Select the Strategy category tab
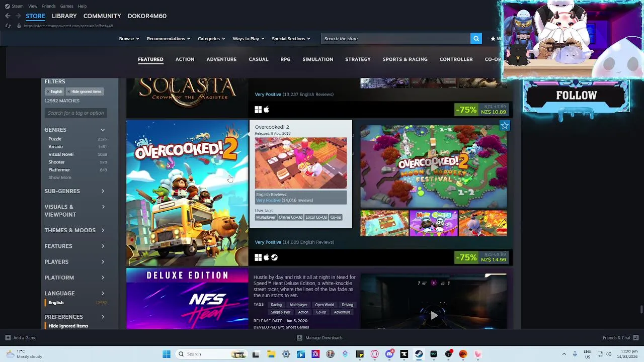Viewport: 644px width, 362px height. [x=358, y=59]
